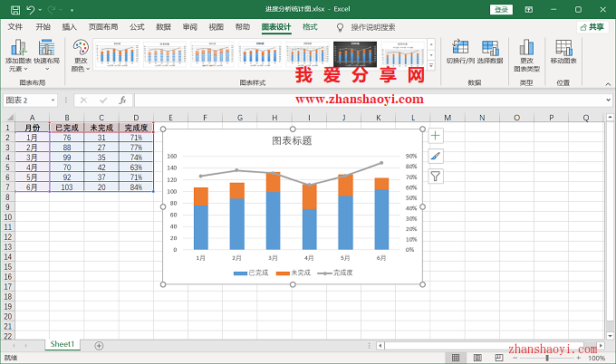Click the 已完成 legend entry
The image size is (616, 364).
pyautogui.click(x=251, y=273)
